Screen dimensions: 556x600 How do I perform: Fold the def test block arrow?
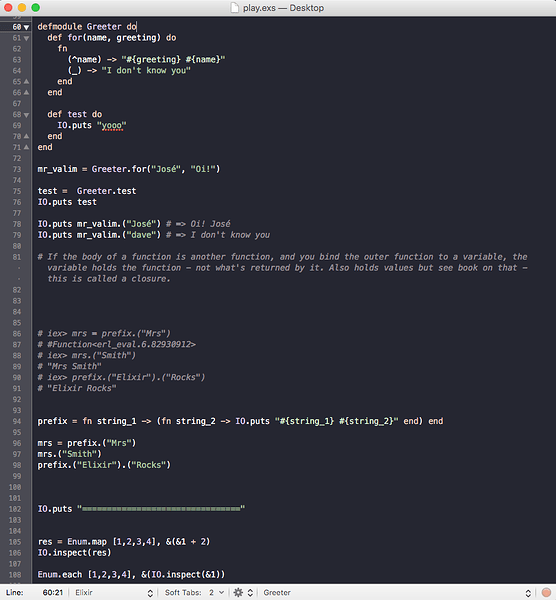click(x=26, y=115)
